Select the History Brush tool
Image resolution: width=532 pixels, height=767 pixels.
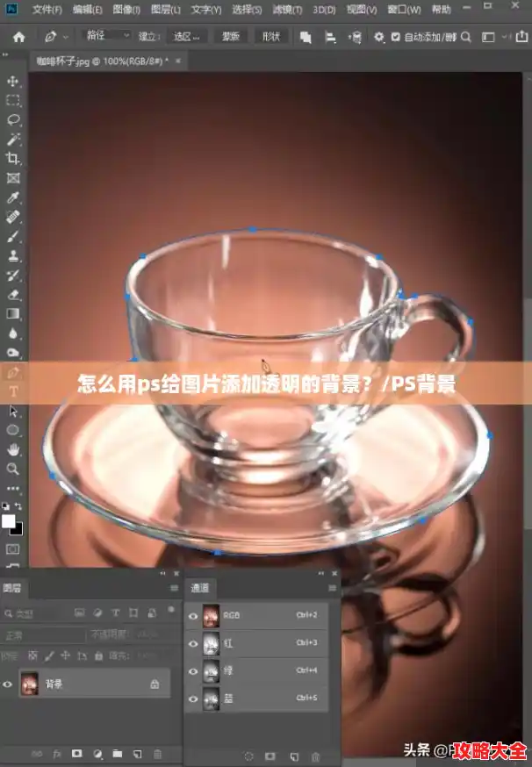[x=13, y=275]
